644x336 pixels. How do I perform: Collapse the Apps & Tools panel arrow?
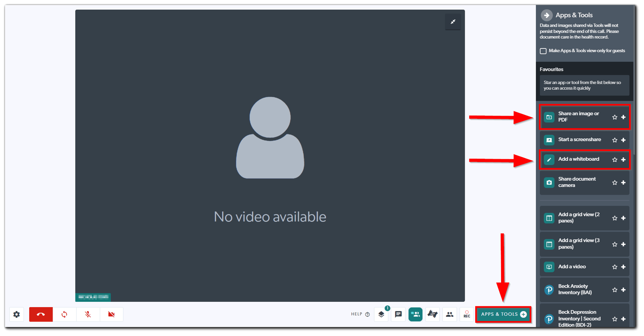546,15
